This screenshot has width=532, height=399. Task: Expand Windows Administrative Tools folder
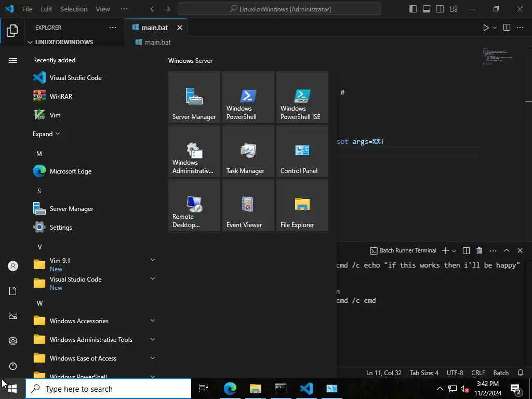pos(94,339)
